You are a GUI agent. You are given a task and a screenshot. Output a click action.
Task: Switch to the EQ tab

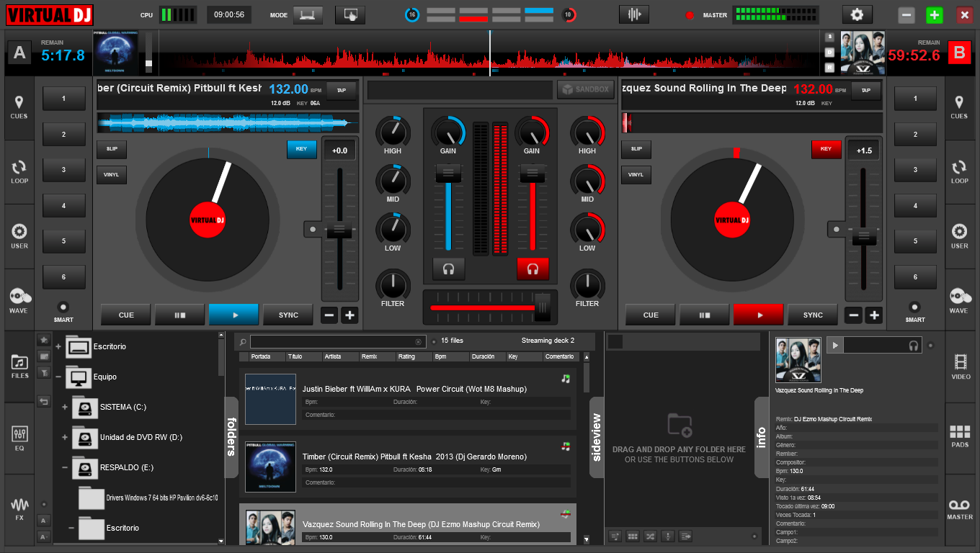click(x=19, y=439)
